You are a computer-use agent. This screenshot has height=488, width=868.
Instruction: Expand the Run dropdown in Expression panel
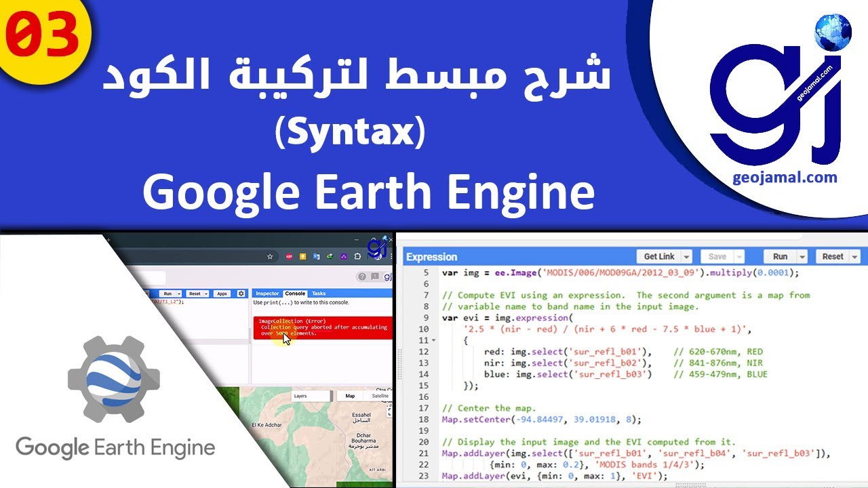click(802, 257)
